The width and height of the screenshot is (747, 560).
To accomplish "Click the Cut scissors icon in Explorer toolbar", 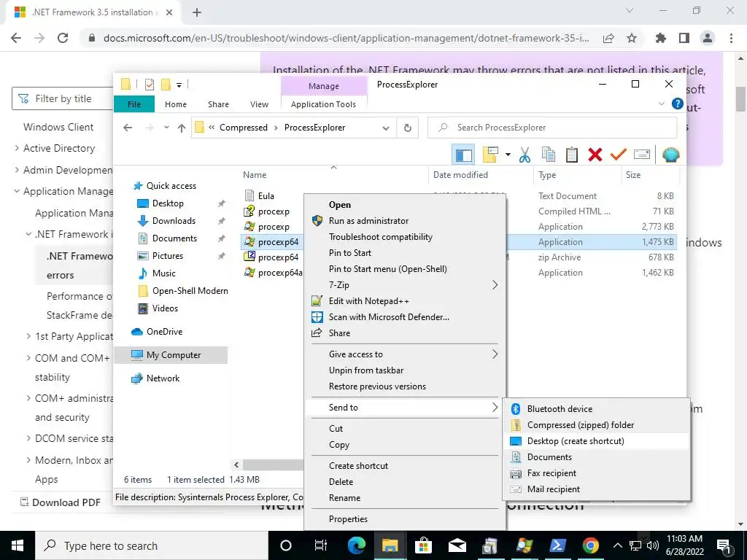I will click(x=525, y=155).
